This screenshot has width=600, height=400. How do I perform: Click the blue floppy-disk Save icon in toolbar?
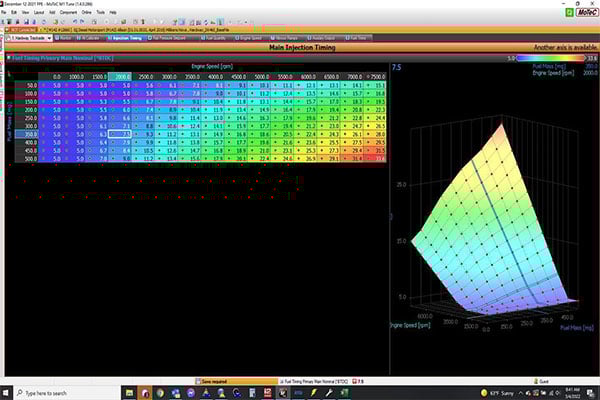pos(26,22)
